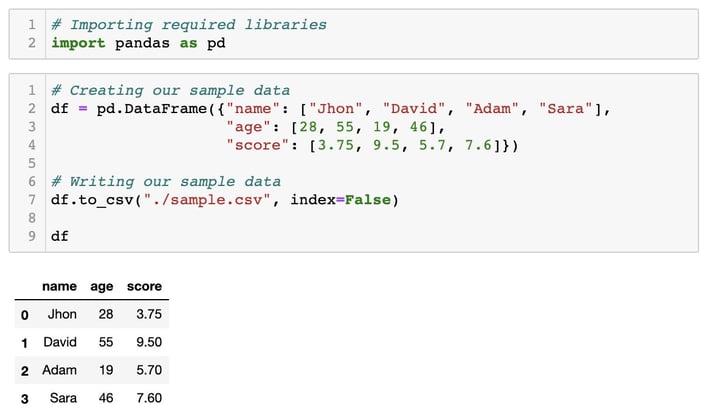The height and width of the screenshot is (417, 710).
Task: Click the '# Writing our sample data' comment
Action: (166, 182)
